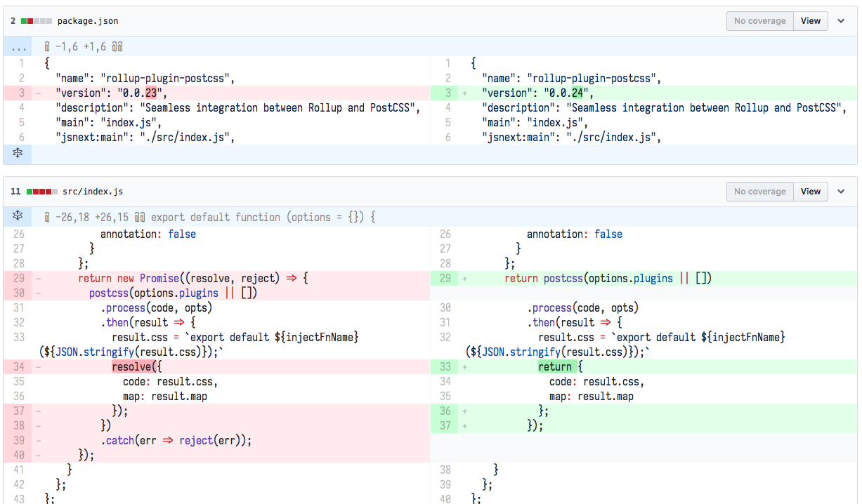Collapse the src/index.js file diff chevron
This screenshot has width=862, height=504.
841,192
